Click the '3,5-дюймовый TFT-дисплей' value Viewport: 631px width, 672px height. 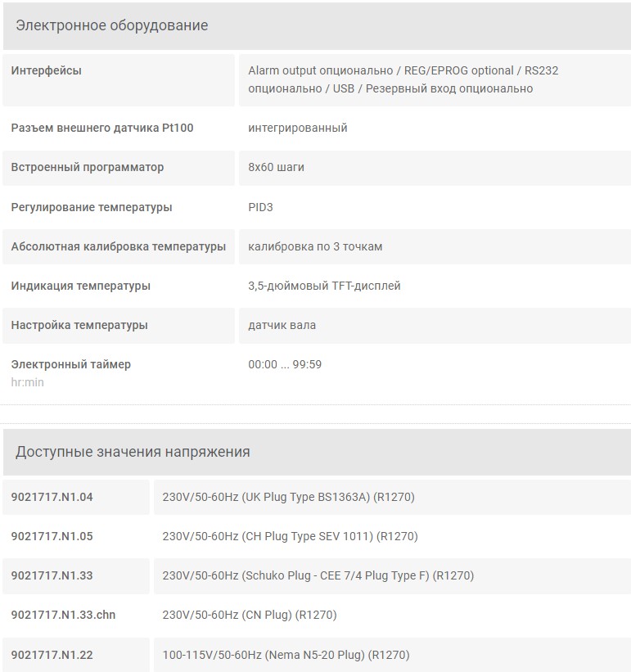pos(324,286)
